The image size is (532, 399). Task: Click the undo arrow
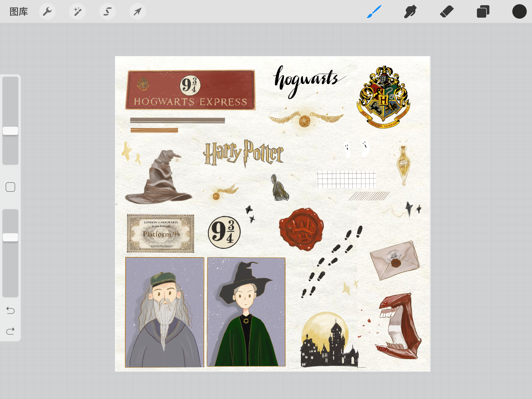pos(10,310)
